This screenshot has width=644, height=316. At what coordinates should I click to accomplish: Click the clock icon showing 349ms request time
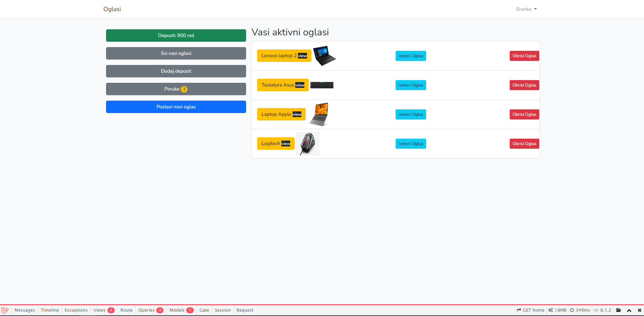tap(572, 310)
